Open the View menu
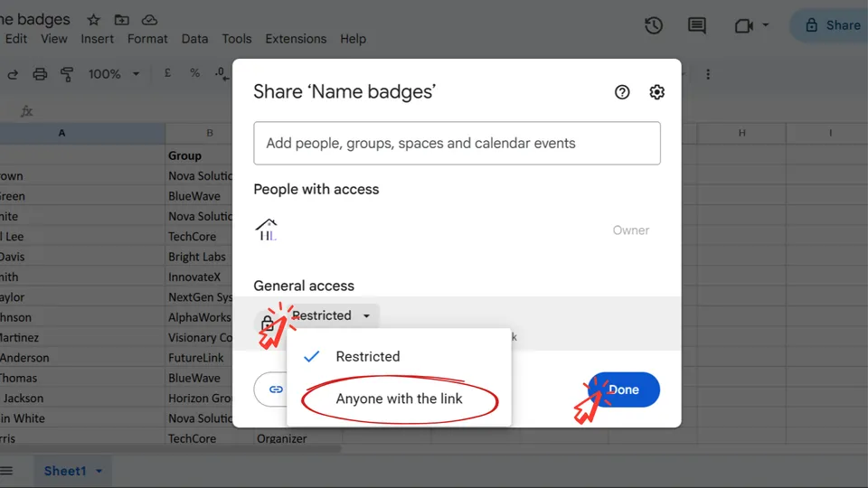The height and width of the screenshot is (488, 868). 53,39
